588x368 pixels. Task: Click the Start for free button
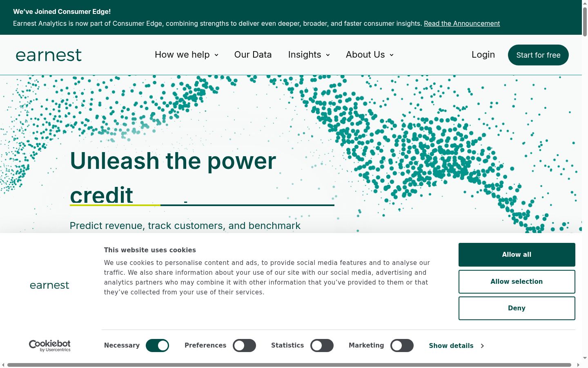[x=538, y=55]
